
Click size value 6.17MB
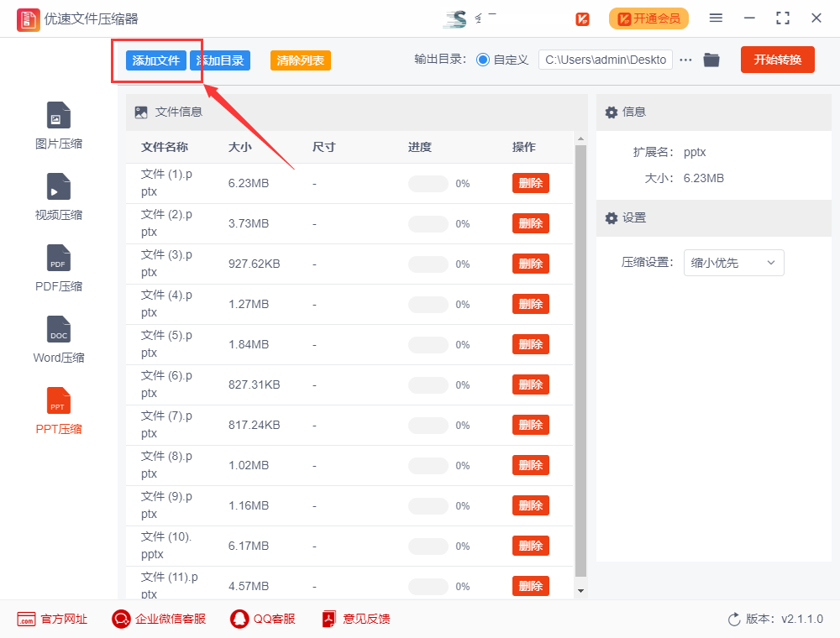249,546
